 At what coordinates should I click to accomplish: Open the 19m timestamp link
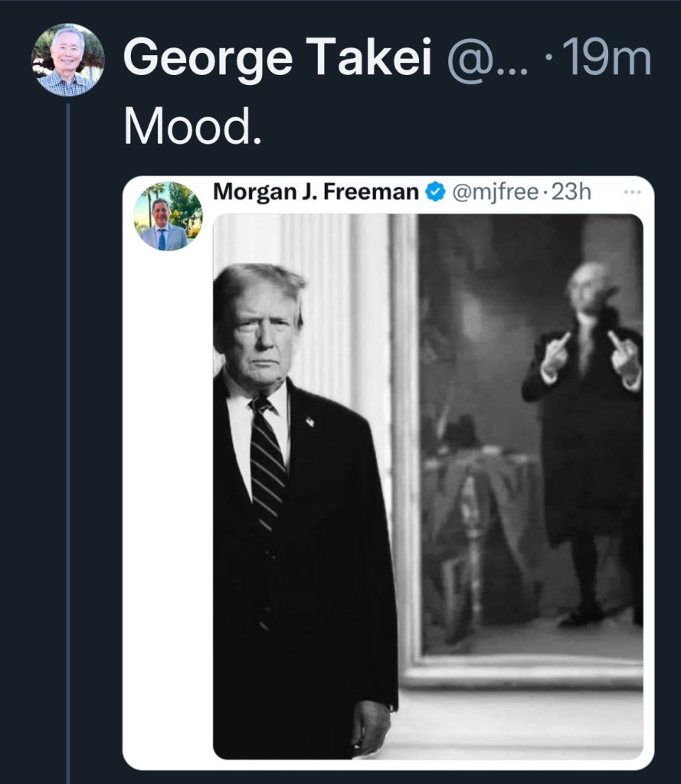pos(606,60)
